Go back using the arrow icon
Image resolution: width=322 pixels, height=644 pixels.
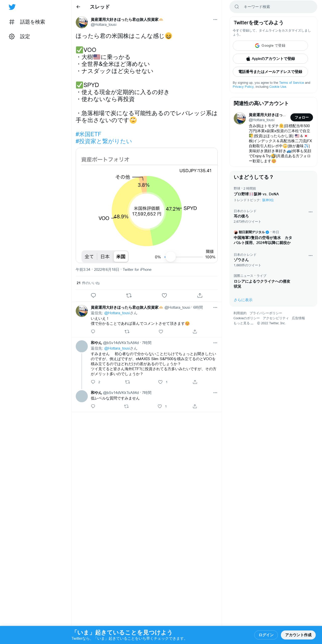78,7
